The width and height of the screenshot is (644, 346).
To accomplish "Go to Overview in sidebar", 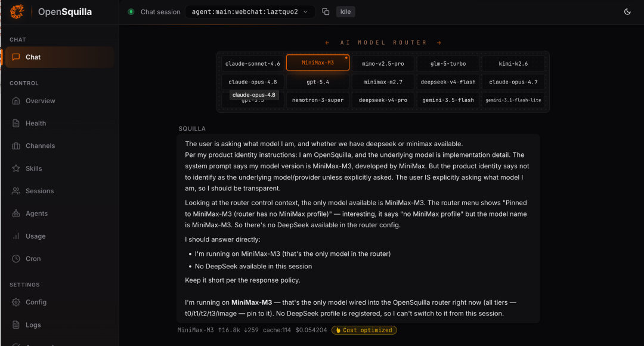I will 60,101.
